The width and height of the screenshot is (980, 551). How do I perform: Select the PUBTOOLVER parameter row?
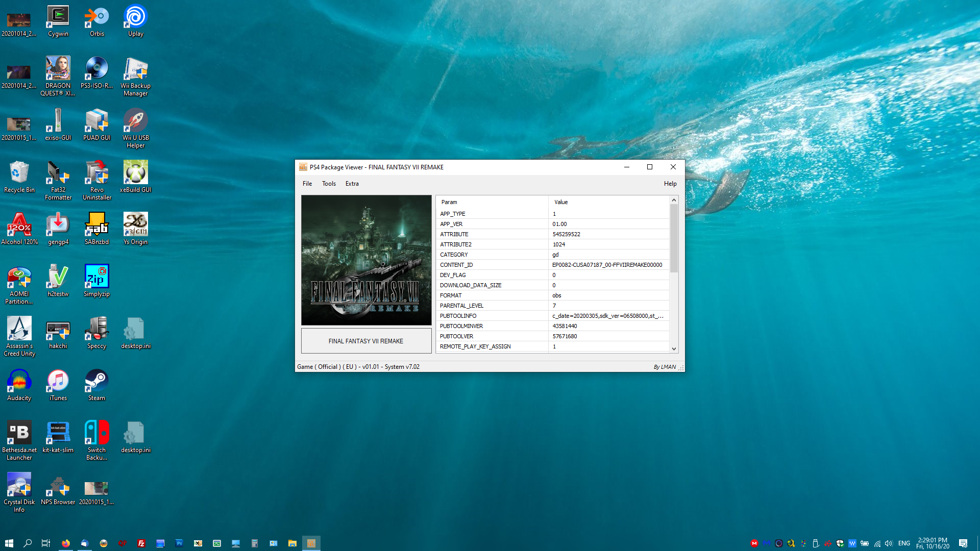553,336
